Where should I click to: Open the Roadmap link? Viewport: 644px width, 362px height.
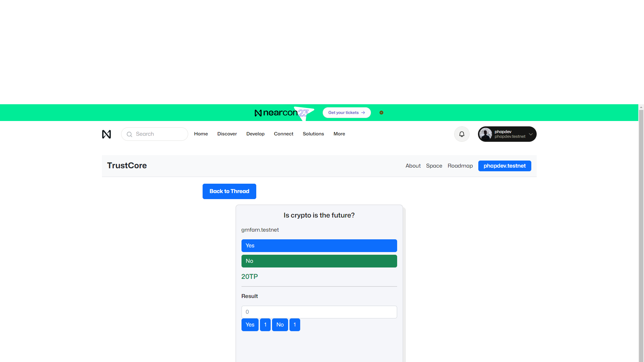(460, 166)
